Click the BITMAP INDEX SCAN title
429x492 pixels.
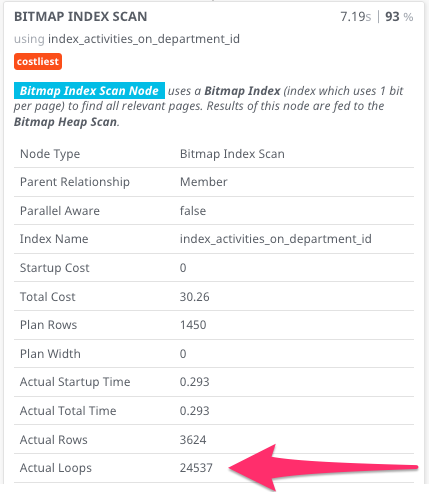[81, 17]
